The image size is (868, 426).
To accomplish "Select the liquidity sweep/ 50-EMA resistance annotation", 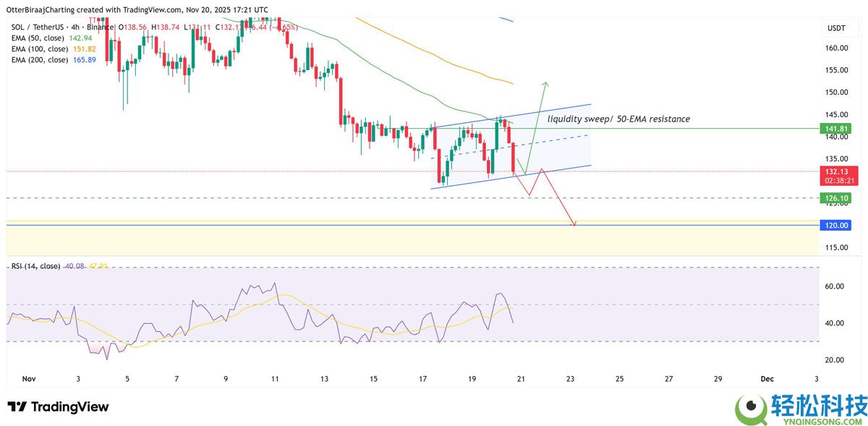I will point(618,118).
